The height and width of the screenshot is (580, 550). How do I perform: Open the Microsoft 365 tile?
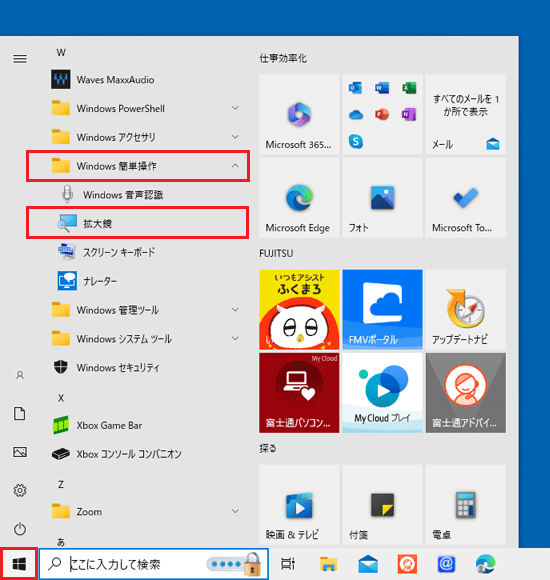[299, 114]
